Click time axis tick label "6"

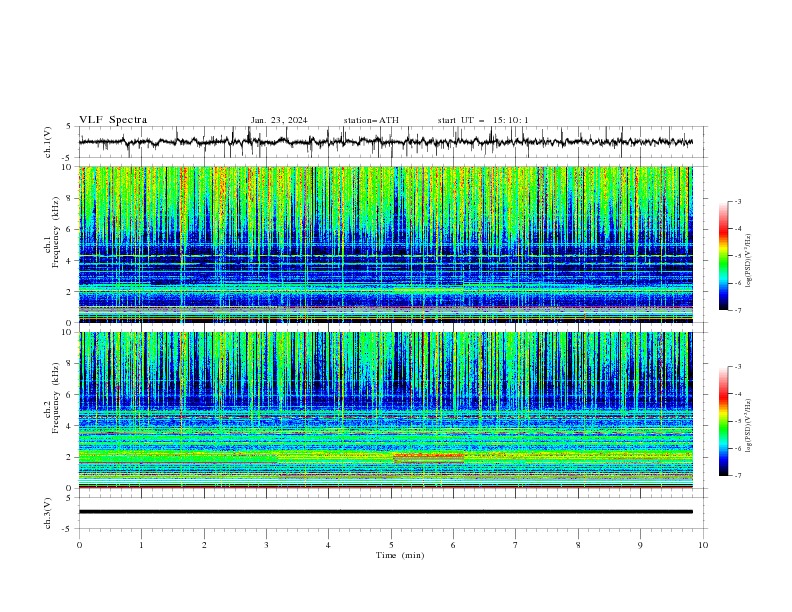tap(453, 545)
